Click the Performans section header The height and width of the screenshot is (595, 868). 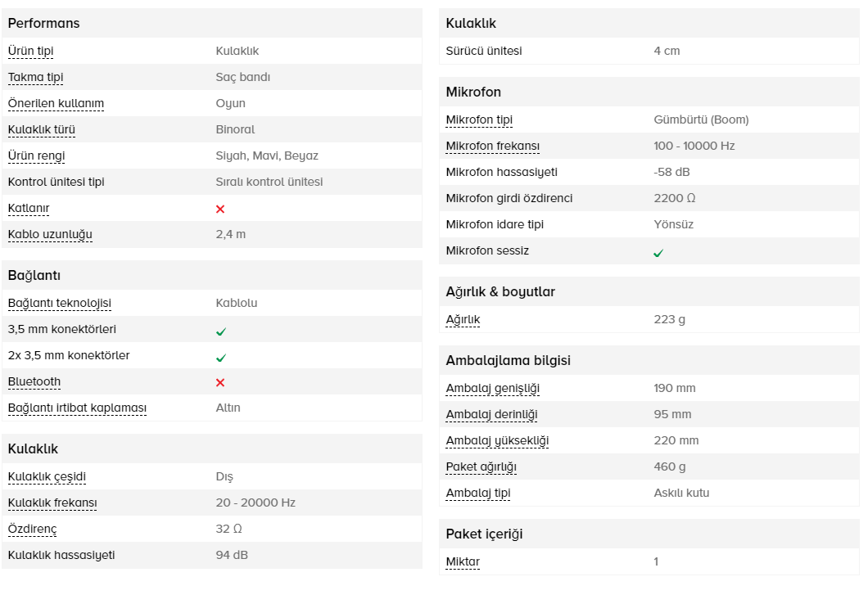[43, 23]
